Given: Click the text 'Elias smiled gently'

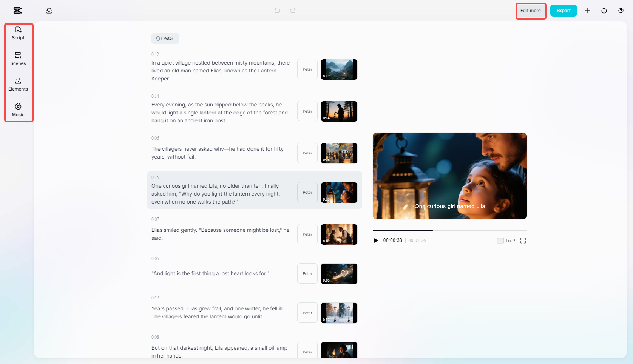Looking at the screenshot, I should (x=174, y=230).
